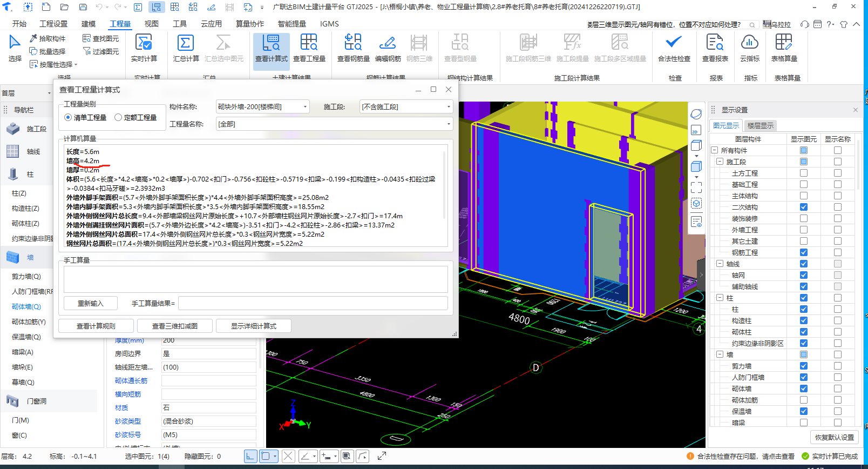Open the 开始 menu tab
868x469 pixels.
[19, 24]
